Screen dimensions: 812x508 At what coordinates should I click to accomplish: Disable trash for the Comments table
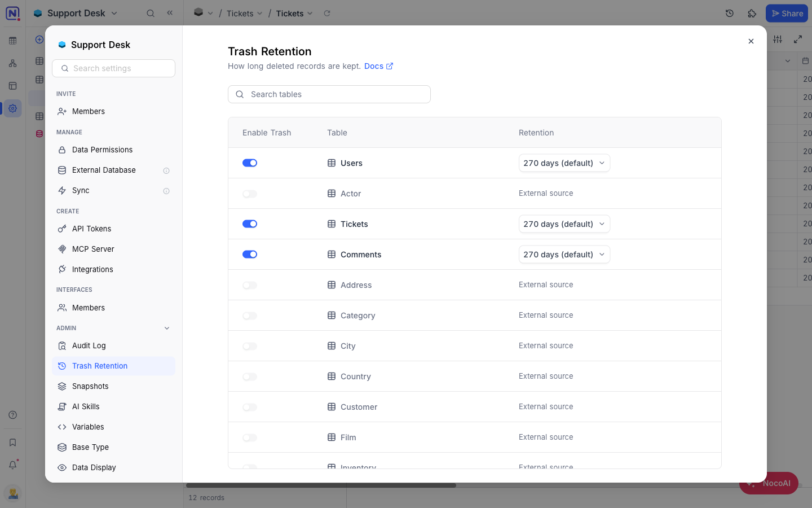click(250, 255)
